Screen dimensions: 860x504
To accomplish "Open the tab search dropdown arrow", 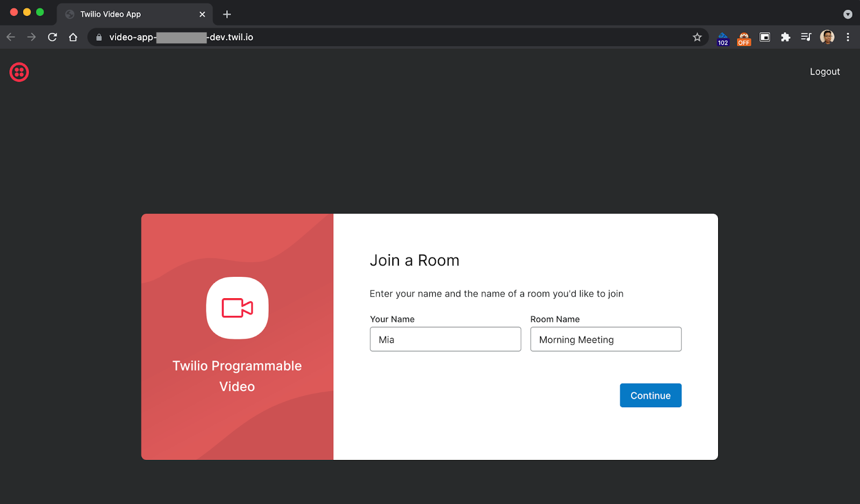I will 848,15.
